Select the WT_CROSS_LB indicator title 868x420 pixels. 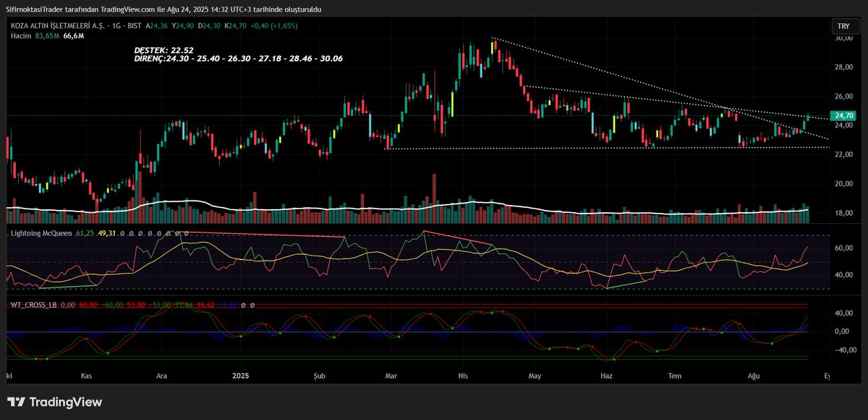point(33,306)
